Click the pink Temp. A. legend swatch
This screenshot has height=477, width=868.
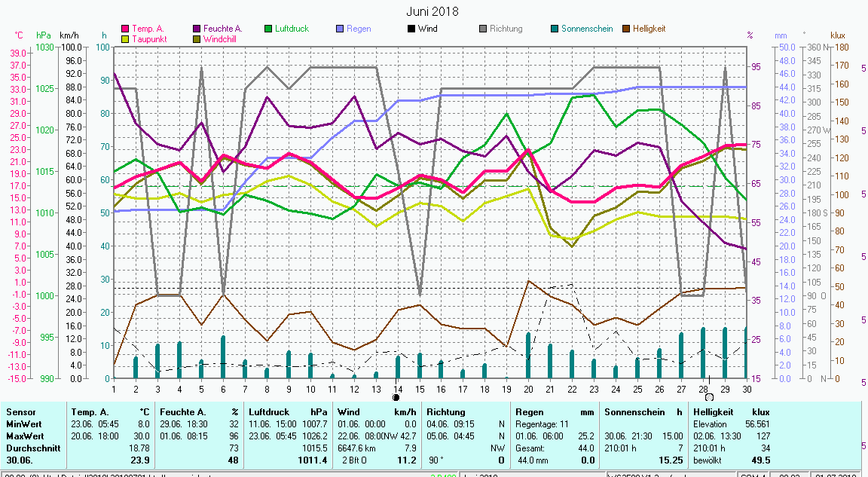tap(126, 29)
